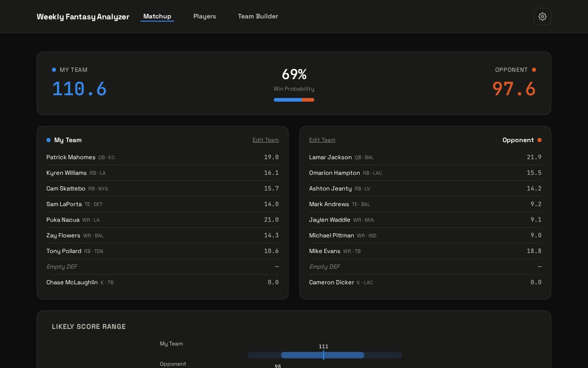Select the Kyren Williams row

coord(163,173)
